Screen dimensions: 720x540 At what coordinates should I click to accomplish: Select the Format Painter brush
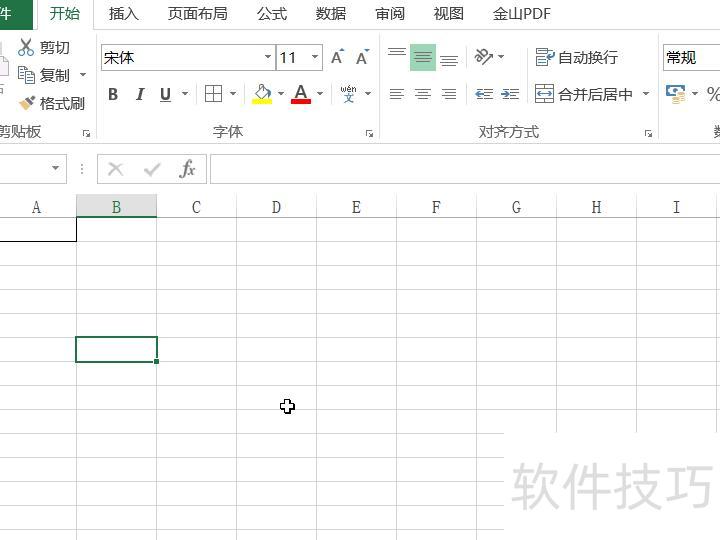tap(27, 103)
